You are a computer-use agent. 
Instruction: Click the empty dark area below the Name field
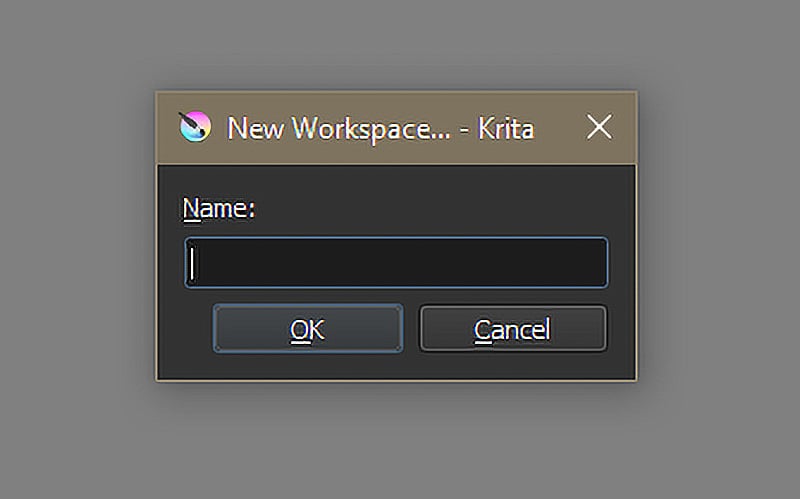[396, 365]
